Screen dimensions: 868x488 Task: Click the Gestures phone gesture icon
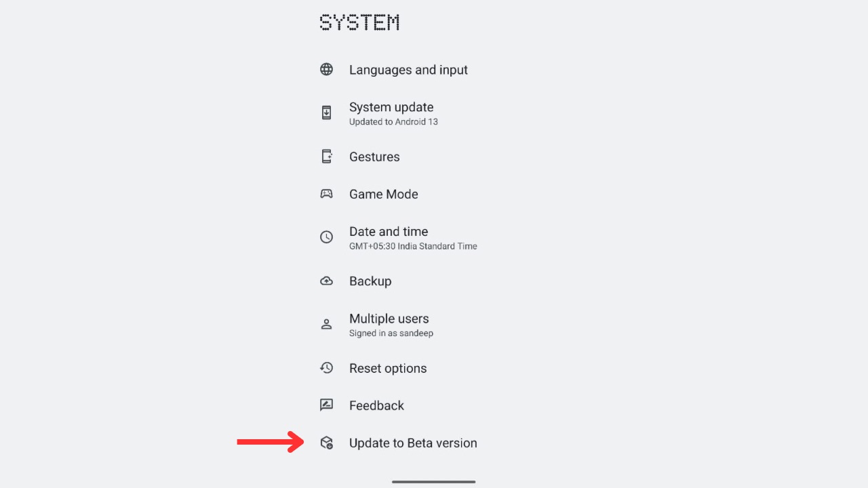click(x=326, y=156)
